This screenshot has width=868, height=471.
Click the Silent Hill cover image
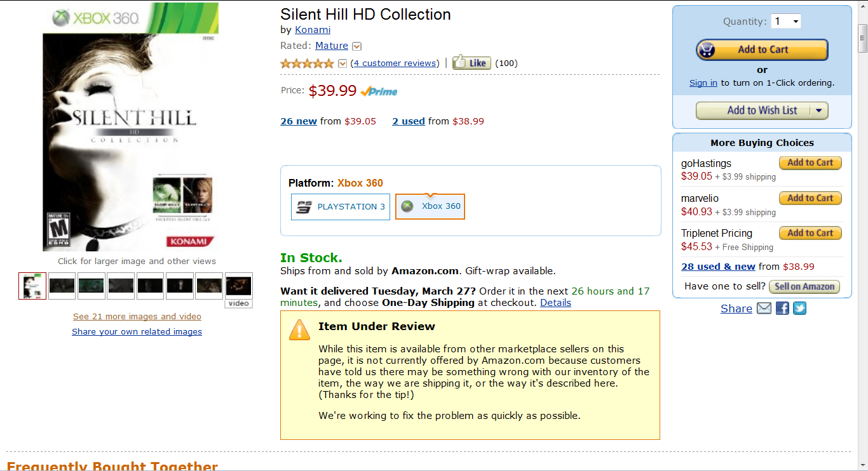click(x=130, y=127)
